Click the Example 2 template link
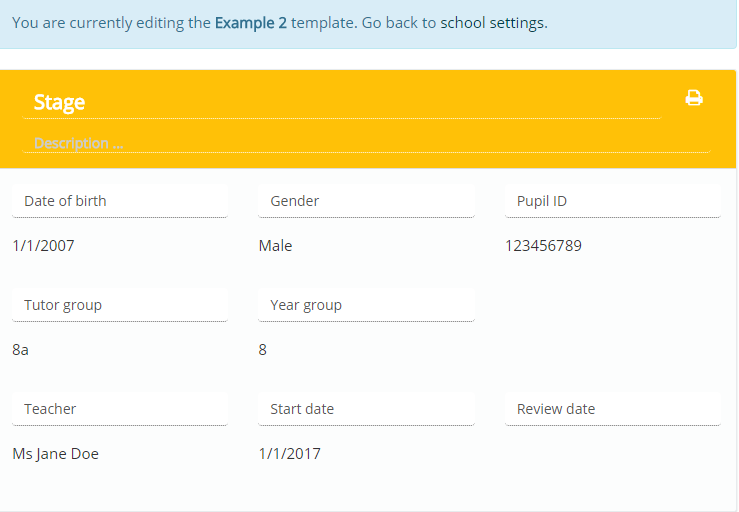Screen dimensions: 739x512 coord(251,23)
